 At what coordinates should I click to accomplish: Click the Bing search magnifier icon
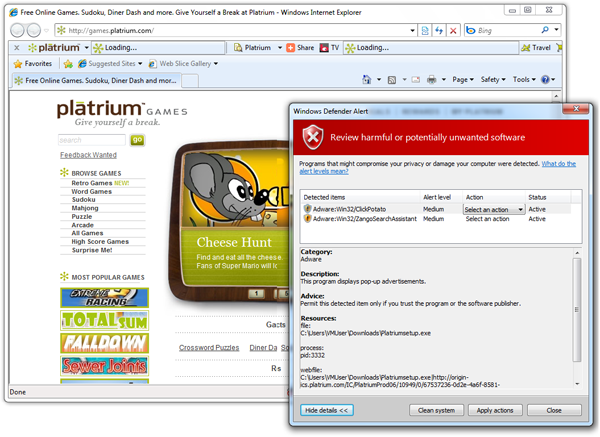point(545,30)
